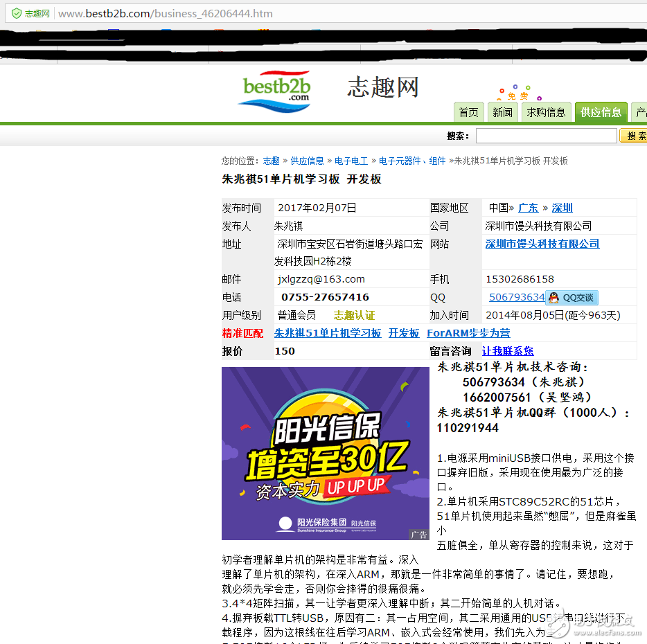This screenshot has width=647, height=644.
Task: Click the price value 150
Action: click(285, 352)
